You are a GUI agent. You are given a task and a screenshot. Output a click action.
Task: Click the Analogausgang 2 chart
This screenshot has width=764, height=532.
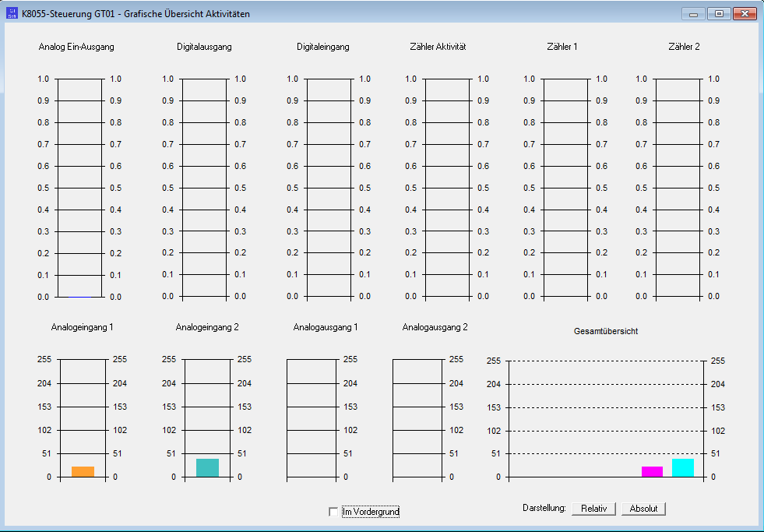click(417, 418)
